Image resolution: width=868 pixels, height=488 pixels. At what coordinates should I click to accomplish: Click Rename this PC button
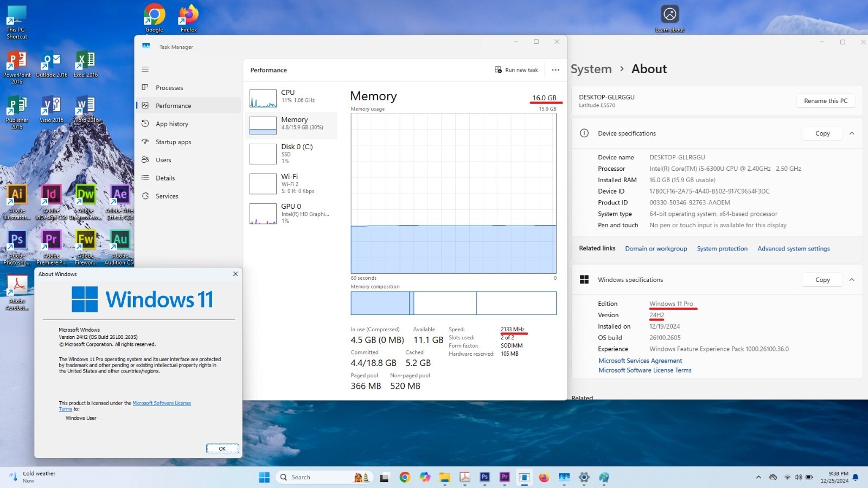coord(826,101)
